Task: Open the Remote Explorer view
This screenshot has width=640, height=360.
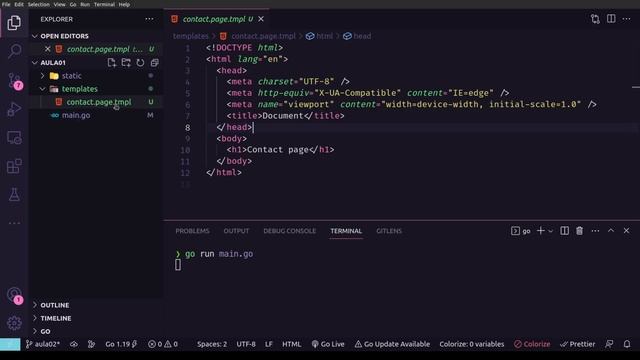Action: [14, 138]
